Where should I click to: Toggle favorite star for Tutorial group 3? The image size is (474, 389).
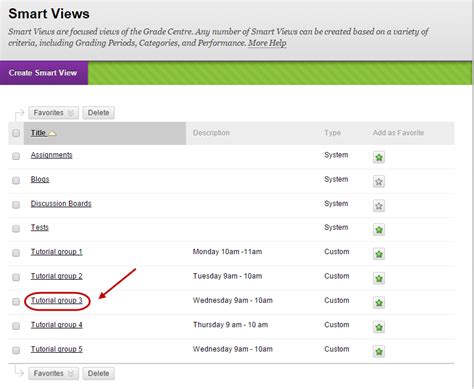click(x=379, y=303)
